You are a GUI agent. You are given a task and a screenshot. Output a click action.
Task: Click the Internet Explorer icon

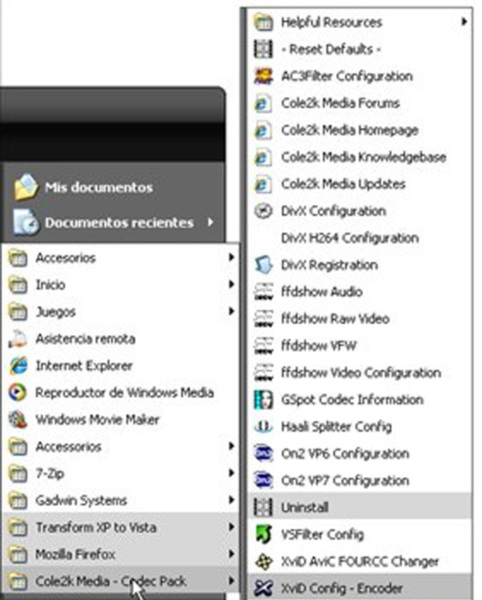pyautogui.click(x=18, y=365)
